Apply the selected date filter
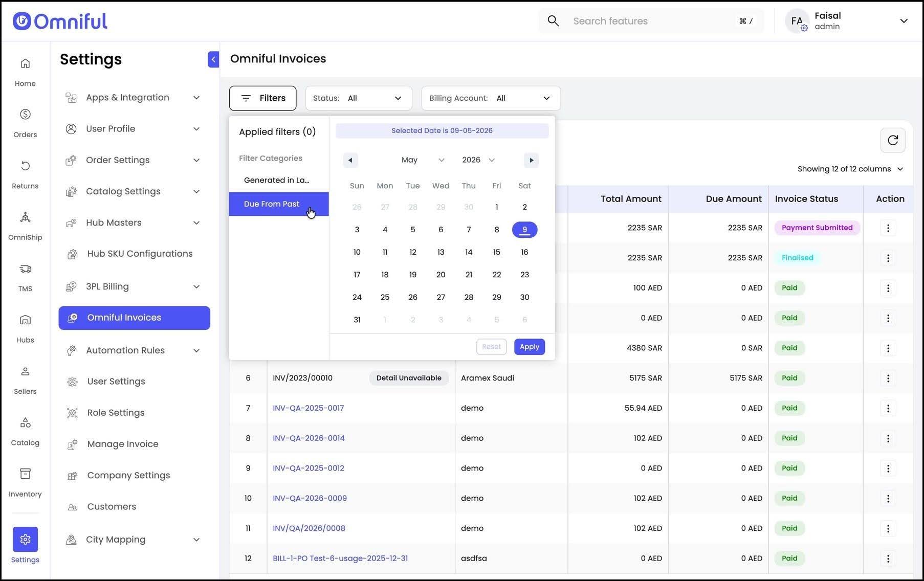Screen dimensions: 924x581 tap(529, 347)
